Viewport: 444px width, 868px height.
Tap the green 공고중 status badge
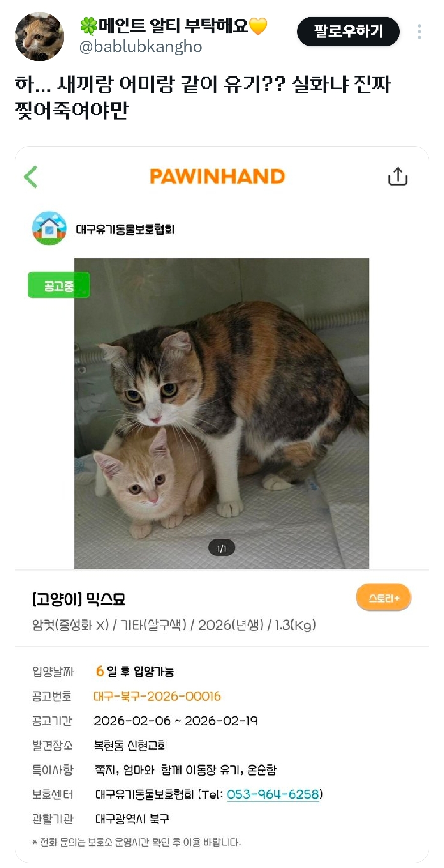[59, 285]
